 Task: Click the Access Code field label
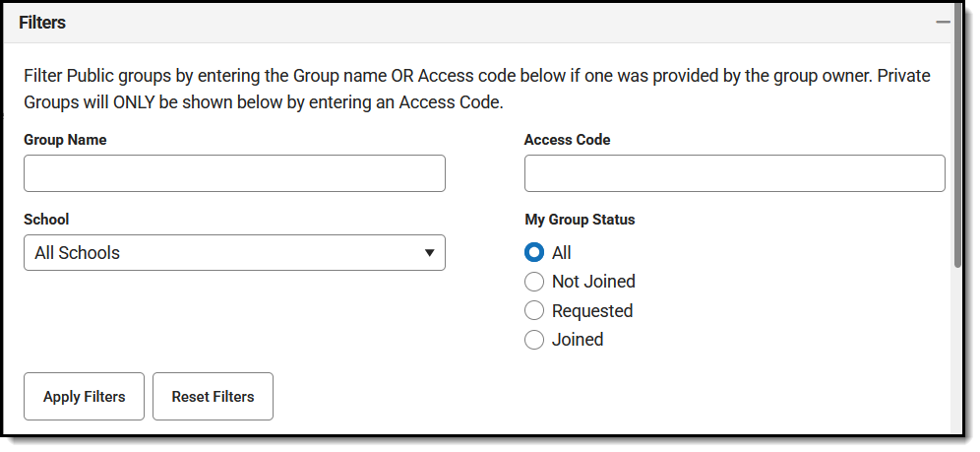coord(567,140)
